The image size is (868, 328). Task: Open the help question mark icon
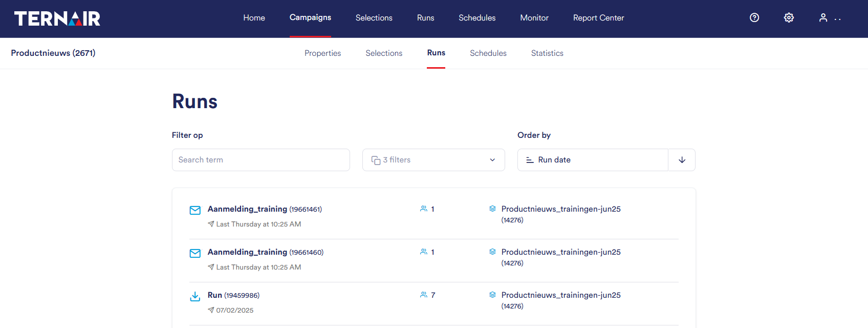(x=754, y=18)
